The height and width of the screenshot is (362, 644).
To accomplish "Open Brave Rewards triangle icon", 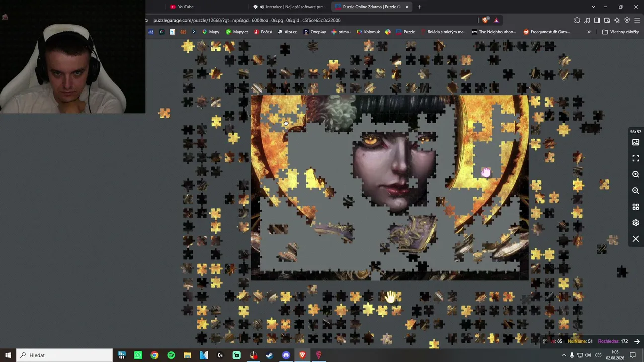I will pyautogui.click(x=496, y=20).
